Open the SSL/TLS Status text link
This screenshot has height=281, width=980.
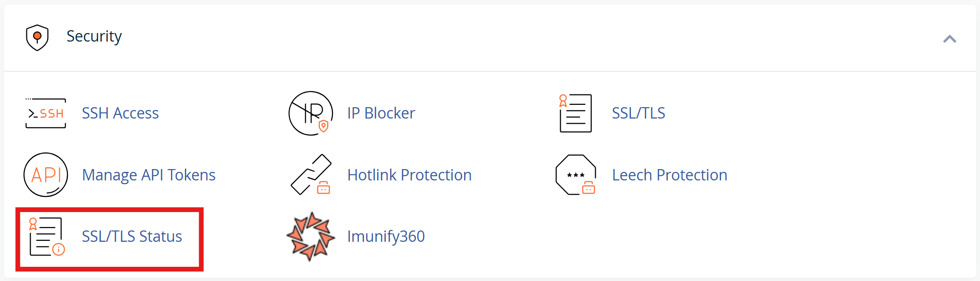pyautogui.click(x=132, y=237)
